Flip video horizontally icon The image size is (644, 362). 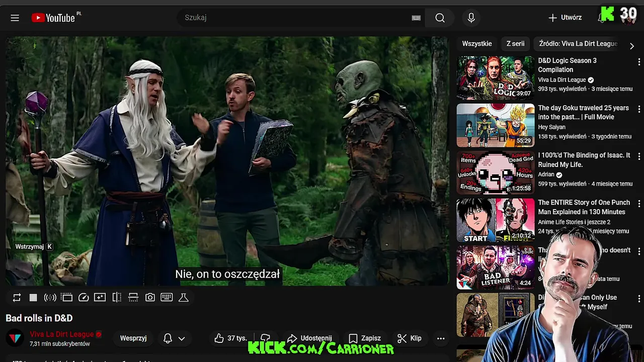click(x=117, y=298)
